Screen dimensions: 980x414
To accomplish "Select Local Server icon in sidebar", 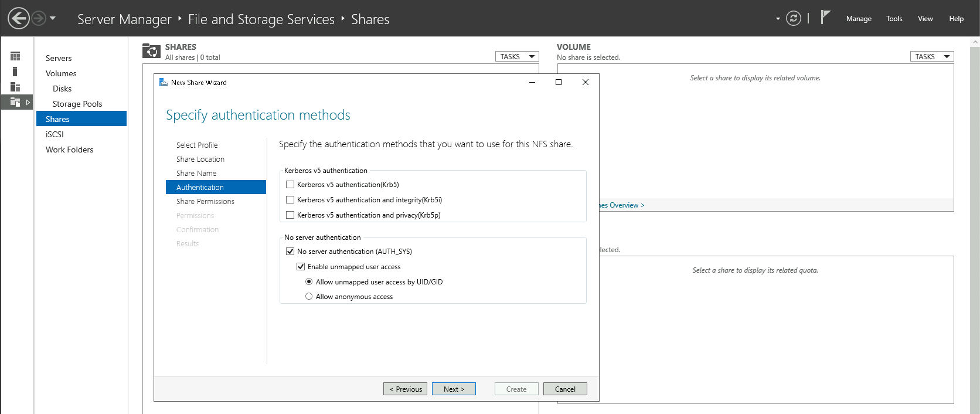I will 15,72.
